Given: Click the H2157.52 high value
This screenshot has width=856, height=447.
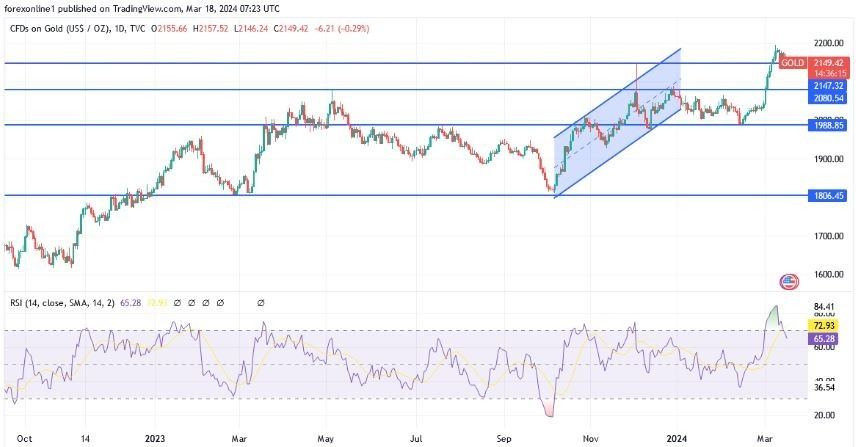Looking at the screenshot, I should pyautogui.click(x=212, y=28).
